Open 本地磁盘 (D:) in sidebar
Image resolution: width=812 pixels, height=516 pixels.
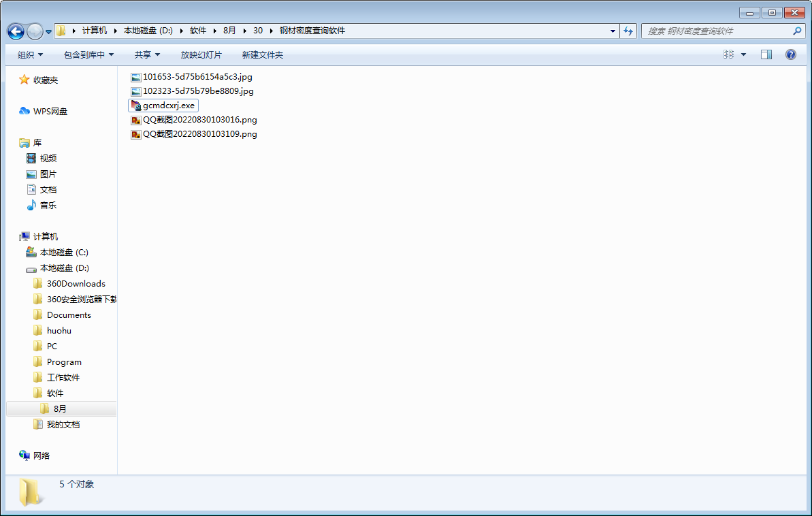point(64,268)
